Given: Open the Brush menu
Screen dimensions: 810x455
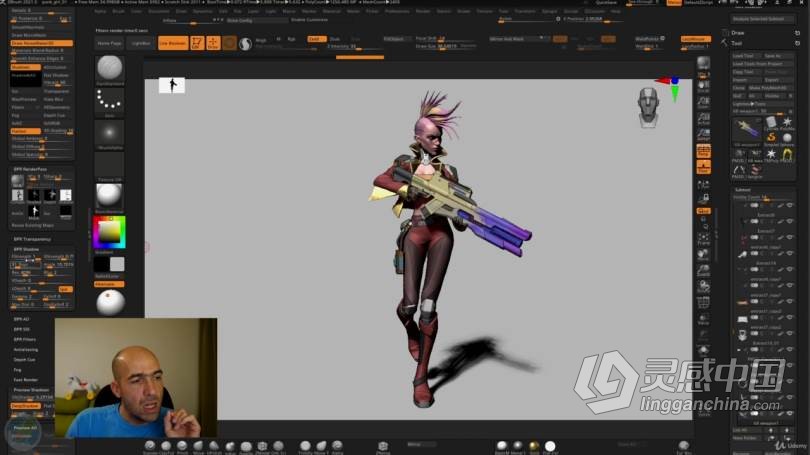Looking at the screenshot, I should (x=118, y=11).
